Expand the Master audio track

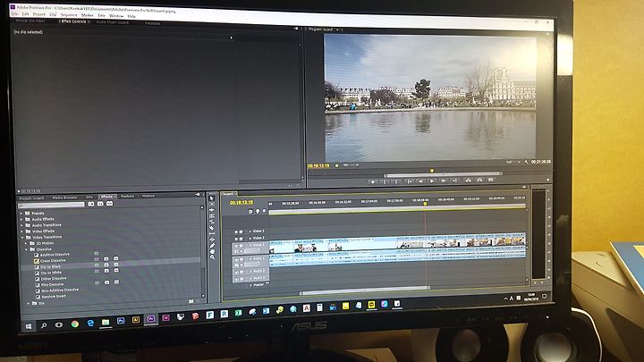[x=250, y=285]
